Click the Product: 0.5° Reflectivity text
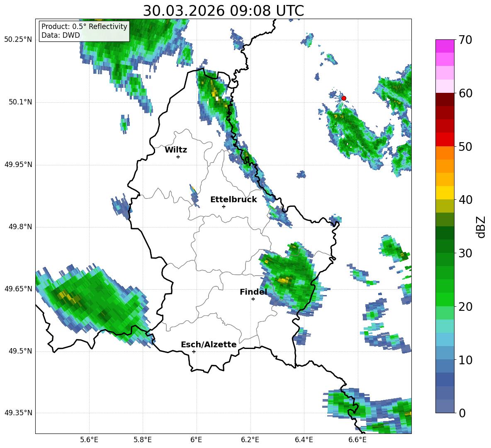491x448 pixels. pyautogui.click(x=84, y=26)
